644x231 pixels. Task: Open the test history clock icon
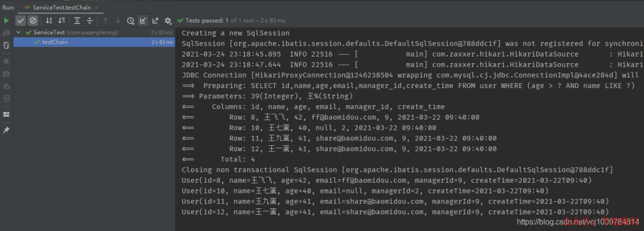(x=130, y=20)
